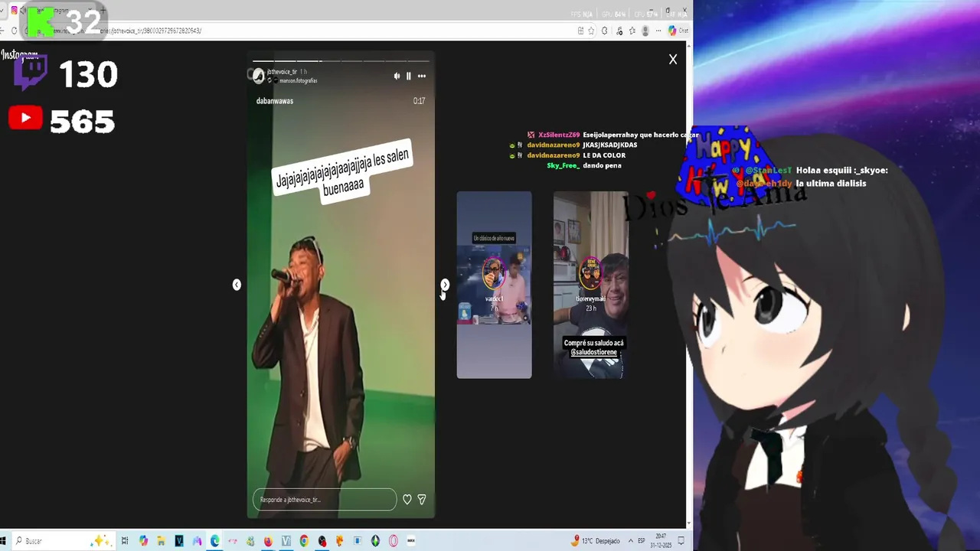Go to the next story arrow

(445, 285)
